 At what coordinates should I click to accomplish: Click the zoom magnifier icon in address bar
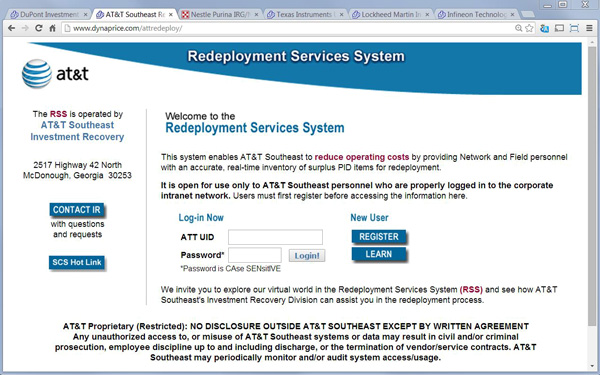click(x=518, y=28)
